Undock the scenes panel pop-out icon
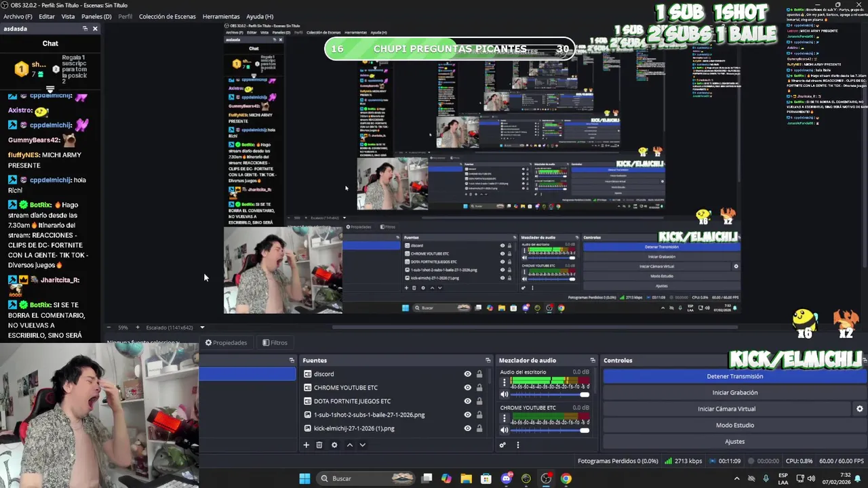The width and height of the screenshot is (868, 488). pos(292,361)
